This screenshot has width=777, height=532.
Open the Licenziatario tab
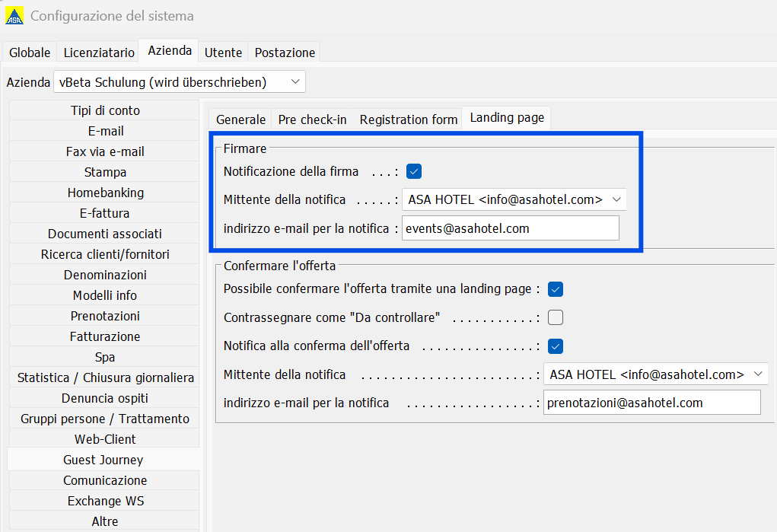point(99,53)
